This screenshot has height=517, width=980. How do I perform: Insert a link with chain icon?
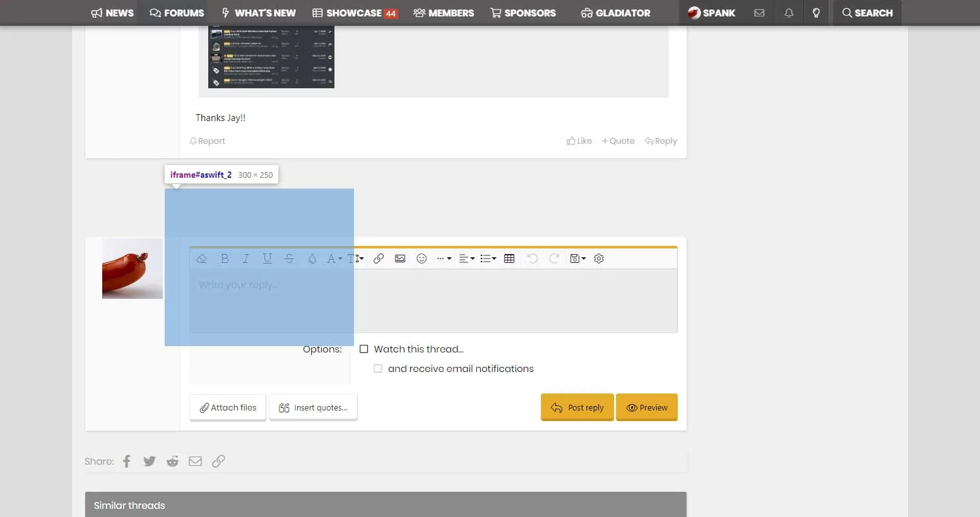379,258
